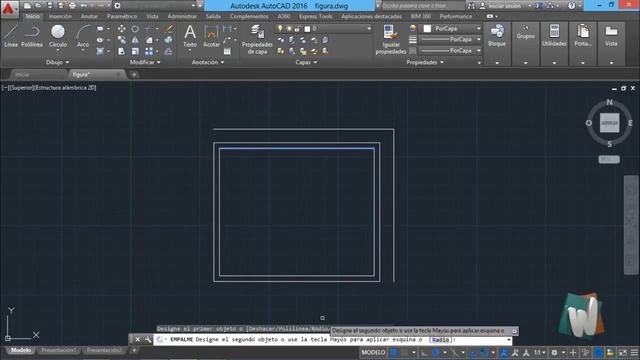Click the Desplazar (move) tool icon

(122, 29)
